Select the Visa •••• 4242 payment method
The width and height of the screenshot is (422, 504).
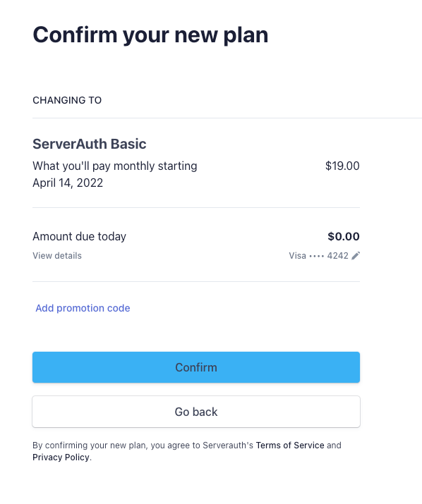[x=318, y=256]
